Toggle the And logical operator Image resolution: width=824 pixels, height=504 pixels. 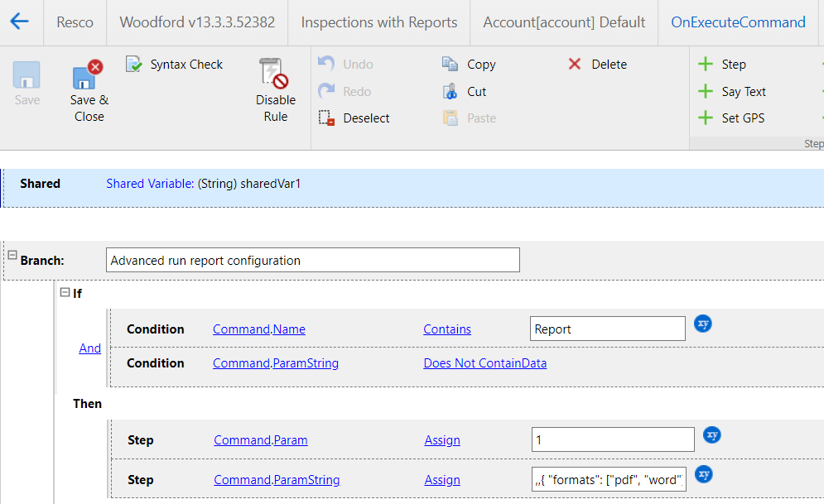click(x=90, y=348)
